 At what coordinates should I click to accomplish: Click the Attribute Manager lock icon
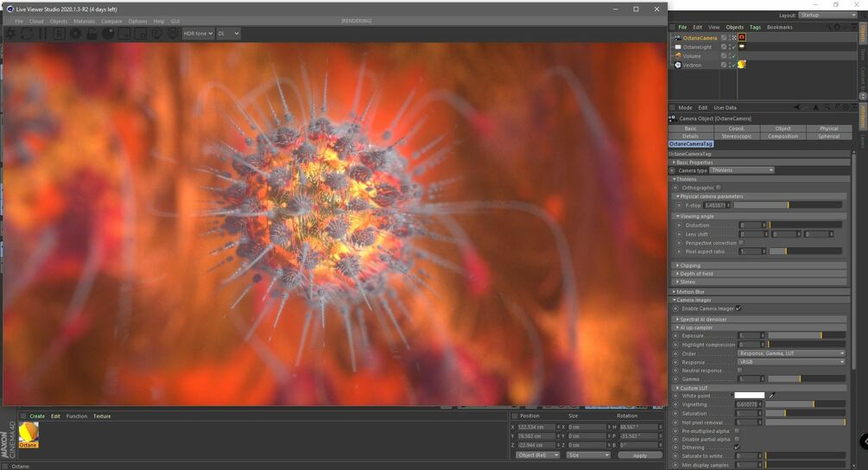coord(838,107)
